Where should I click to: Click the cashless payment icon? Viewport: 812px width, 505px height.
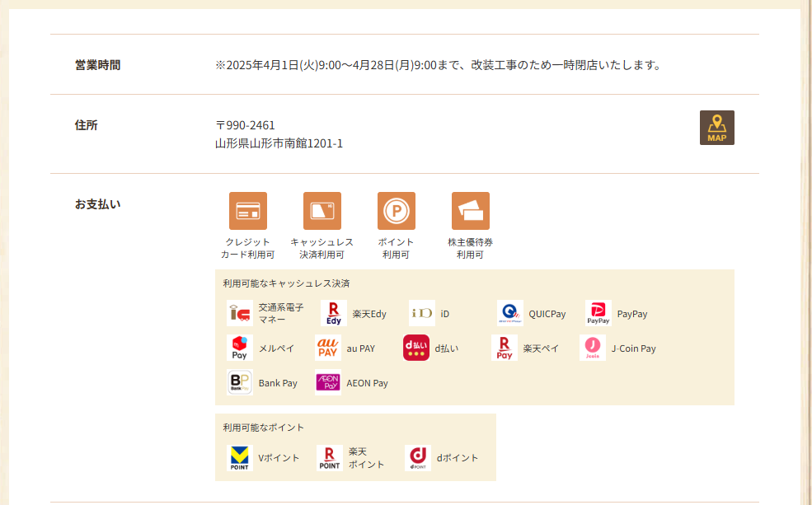[x=322, y=211]
